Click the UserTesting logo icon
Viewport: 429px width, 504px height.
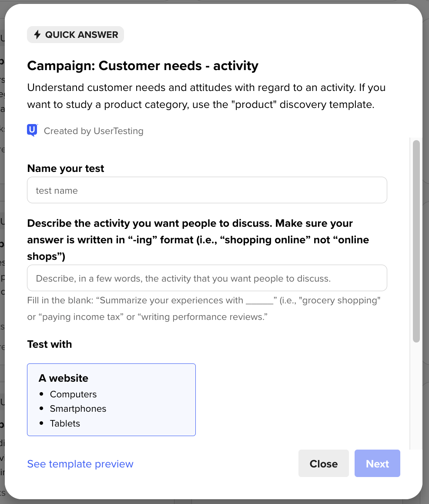pos(32,131)
